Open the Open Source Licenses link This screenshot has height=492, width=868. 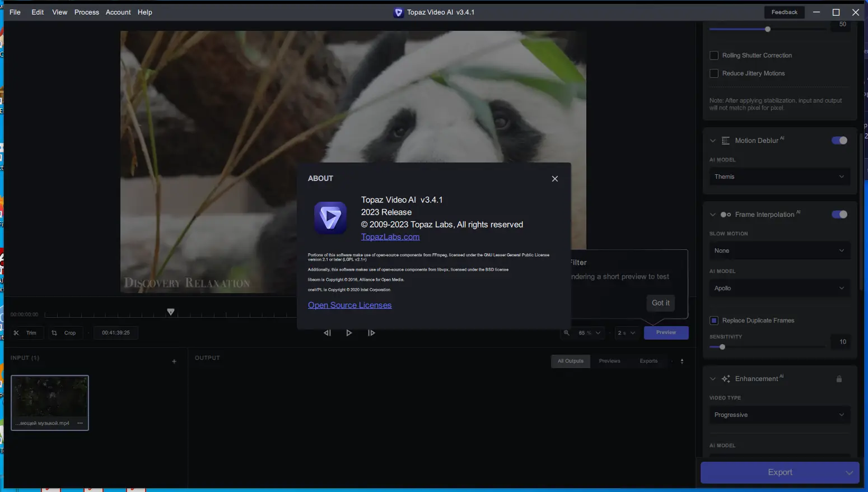coord(350,305)
